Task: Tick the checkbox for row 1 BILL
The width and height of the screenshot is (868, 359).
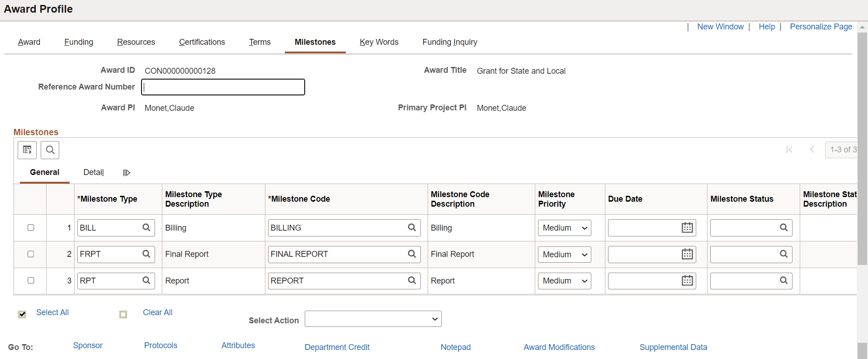Action: (31, 227)
